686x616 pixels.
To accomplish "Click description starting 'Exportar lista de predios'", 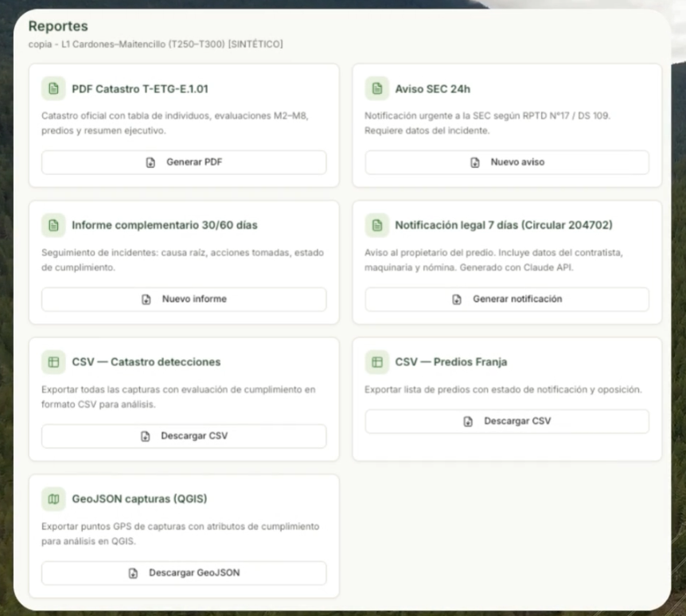I will click(x=503, y=389).
